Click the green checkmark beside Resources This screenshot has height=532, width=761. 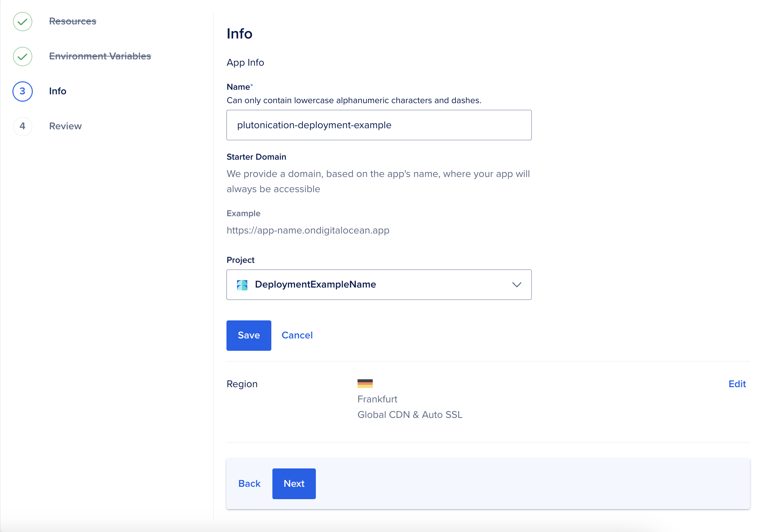(23, 22)
